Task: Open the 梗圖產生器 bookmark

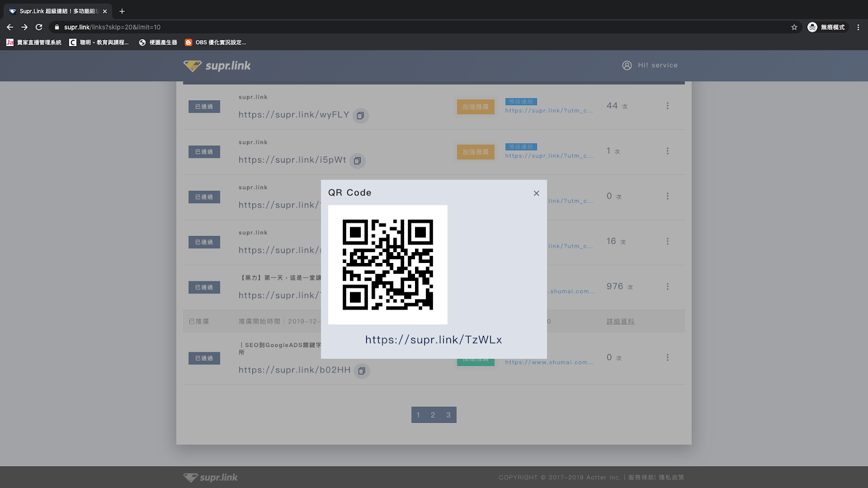Action: pyautogui.click(x=158, y=42)
